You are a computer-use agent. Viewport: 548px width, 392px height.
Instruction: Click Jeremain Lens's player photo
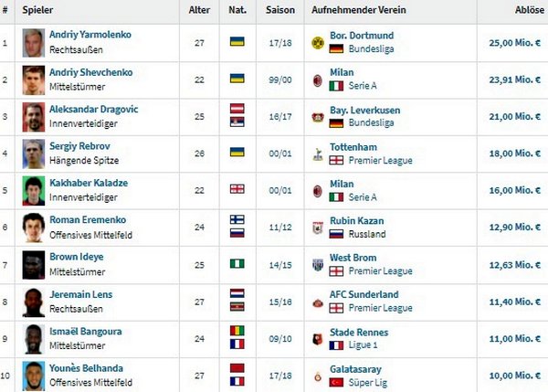tap(34, 301)
